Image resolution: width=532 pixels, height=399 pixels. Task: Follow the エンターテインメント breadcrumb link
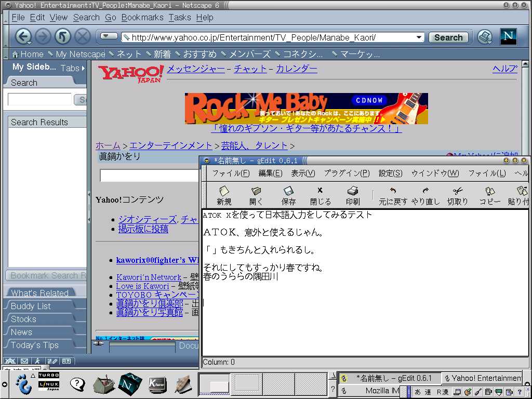(170, 145)
